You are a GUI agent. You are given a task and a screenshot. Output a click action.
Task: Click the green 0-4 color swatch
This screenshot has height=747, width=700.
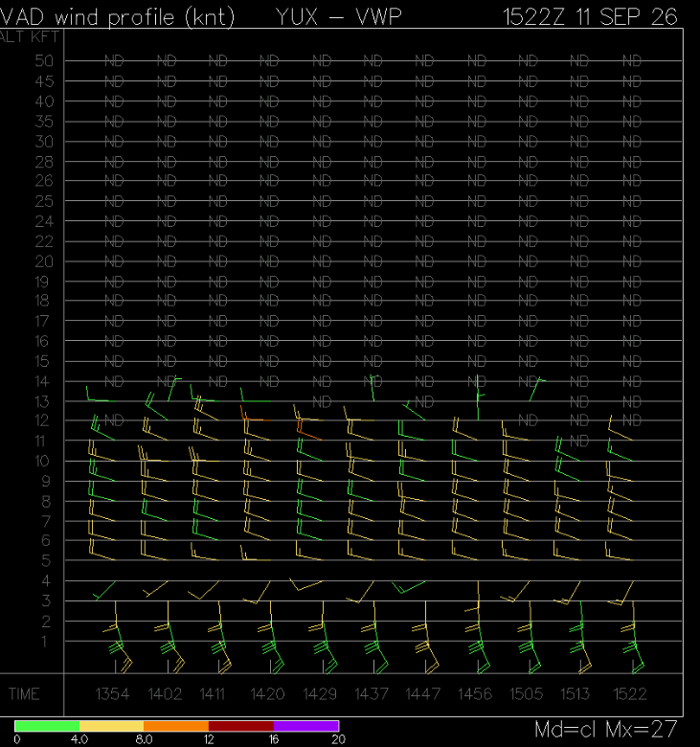coord(47,726)
